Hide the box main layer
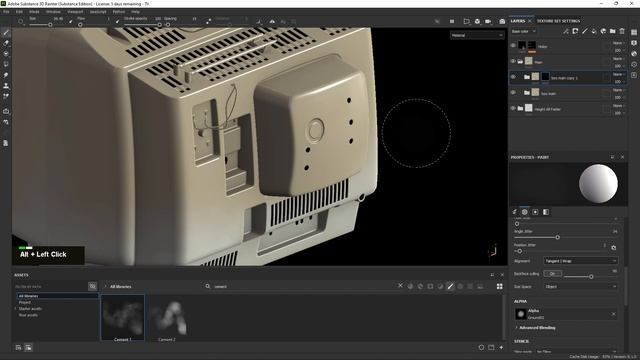This screenshot has width=640, height=360. point(513,93)
